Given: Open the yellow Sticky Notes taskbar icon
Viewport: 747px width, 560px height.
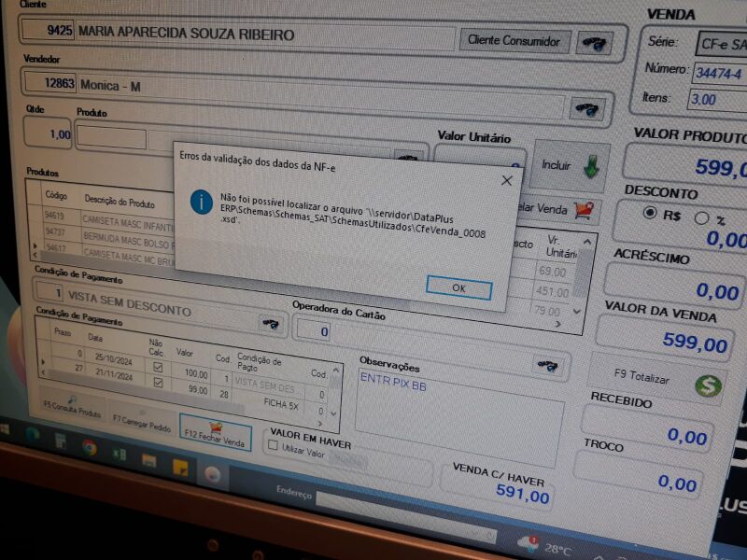Looking at the screenshot, I should pos(180,469).
